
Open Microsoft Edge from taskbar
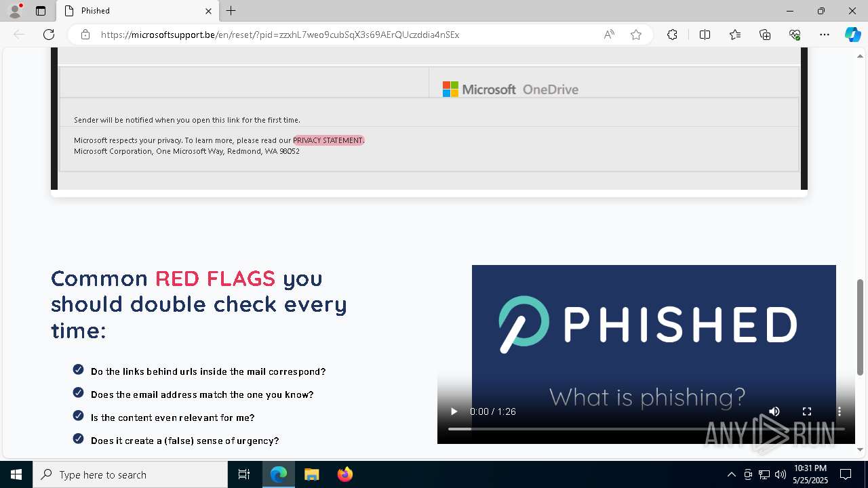[279, 474]
